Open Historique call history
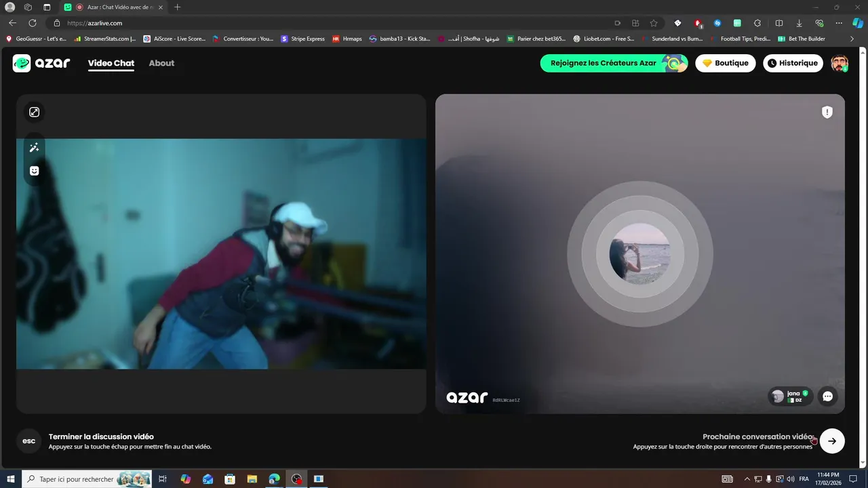 pyautogui.click(x=793, y=63)
